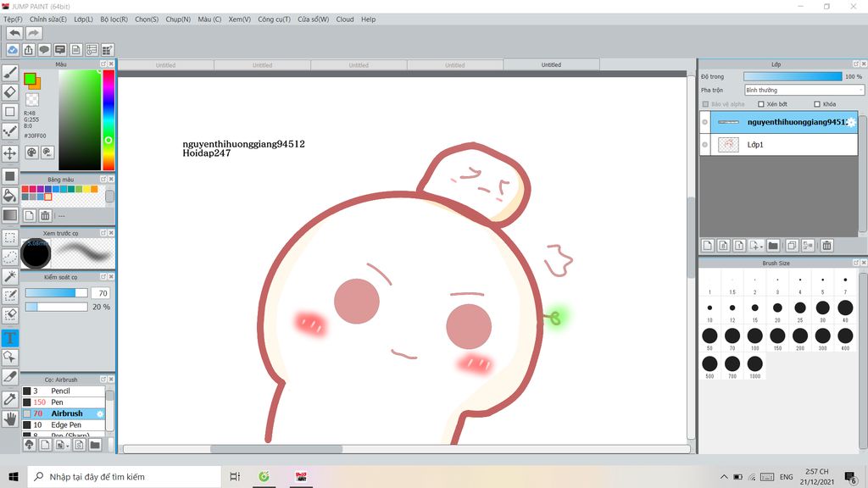Select the Eraser tool
868x488 pixels.
(x=10, y=91)
